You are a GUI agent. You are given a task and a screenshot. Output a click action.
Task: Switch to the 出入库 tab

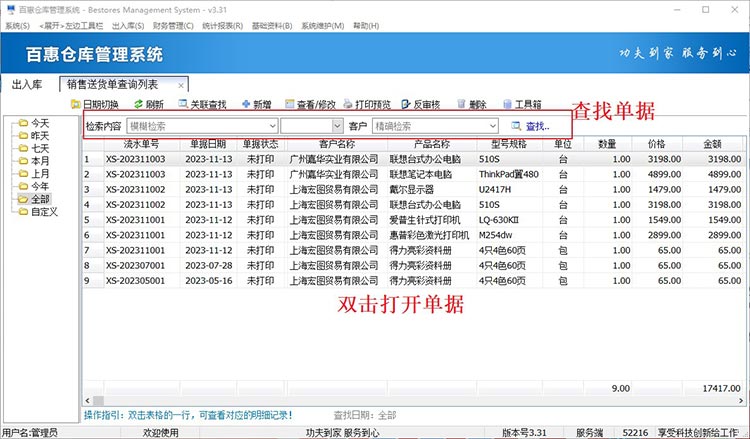click(x=27, y=85)
